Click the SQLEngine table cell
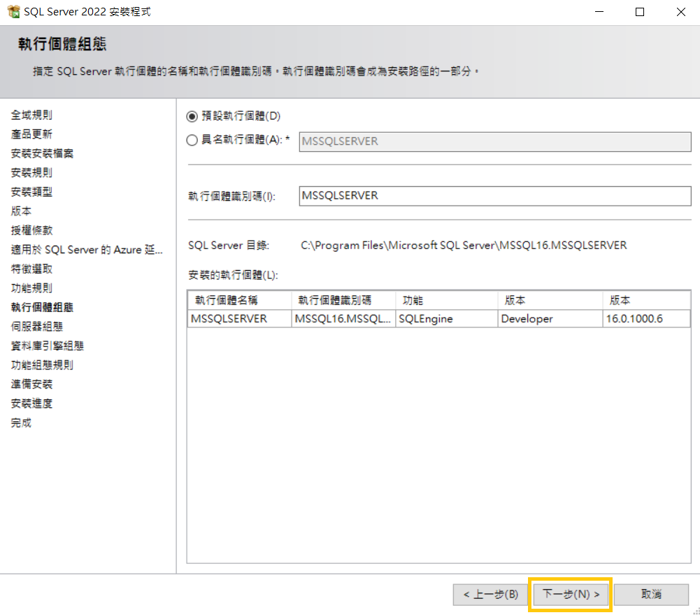 446,319
